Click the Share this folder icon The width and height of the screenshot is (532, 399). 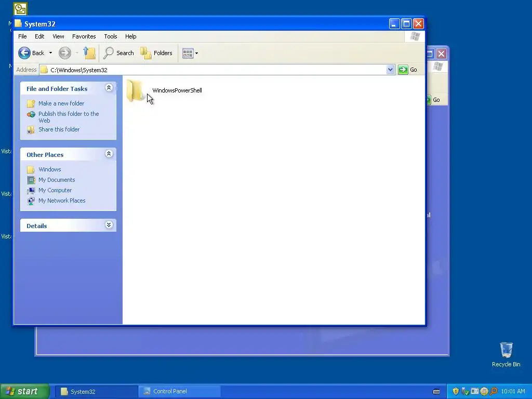31,129
